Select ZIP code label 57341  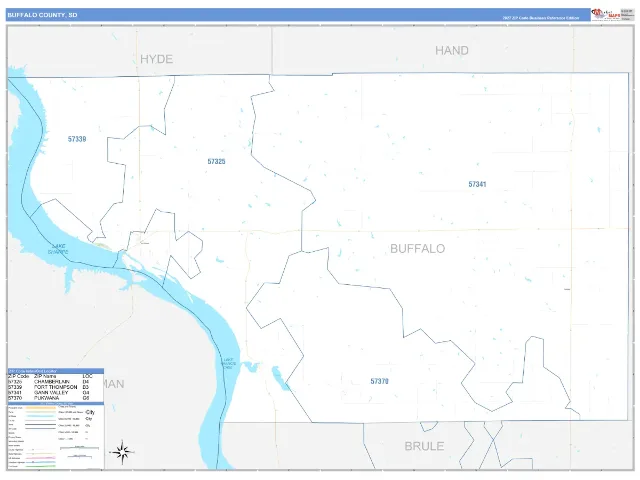(x=477, y=184)
